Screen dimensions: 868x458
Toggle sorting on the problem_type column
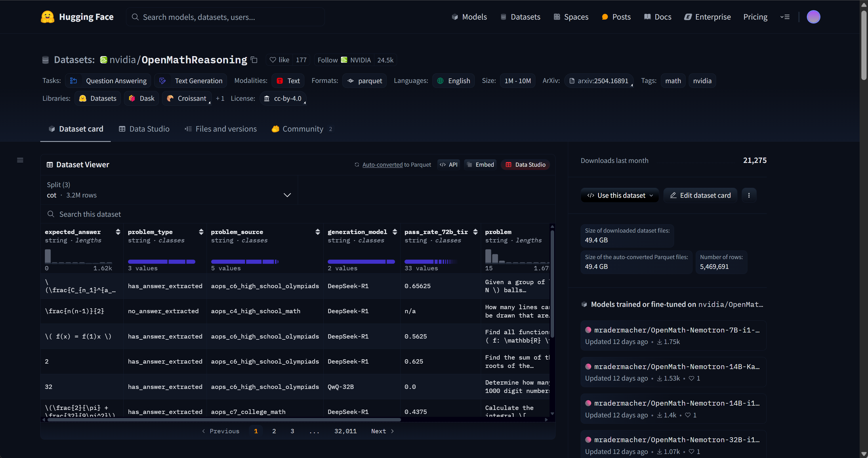pos(201,232)
